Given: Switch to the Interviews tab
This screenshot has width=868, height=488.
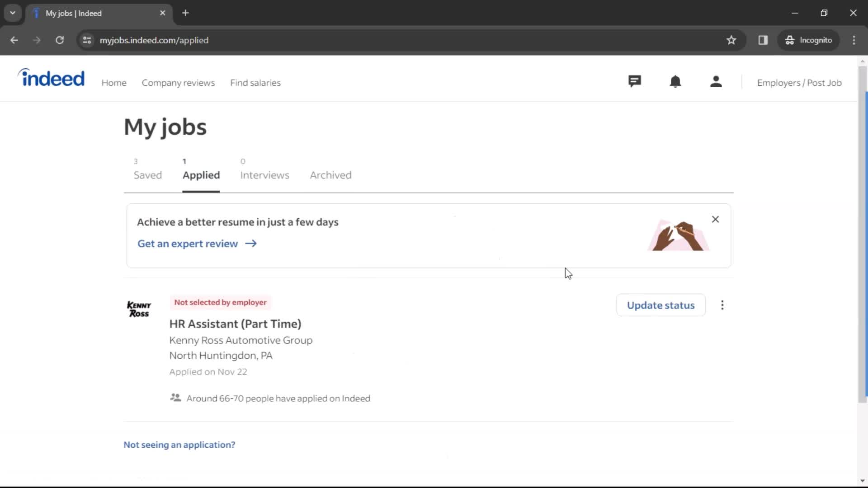Looking at the screenshot, I should [x=264, y=174].
